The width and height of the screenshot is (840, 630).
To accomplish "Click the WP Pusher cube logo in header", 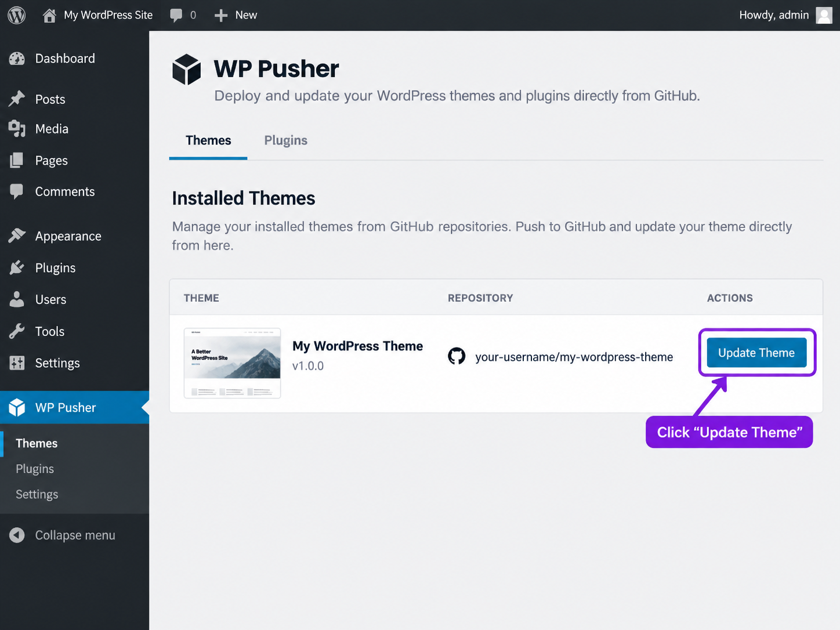I will pos(186,70).
